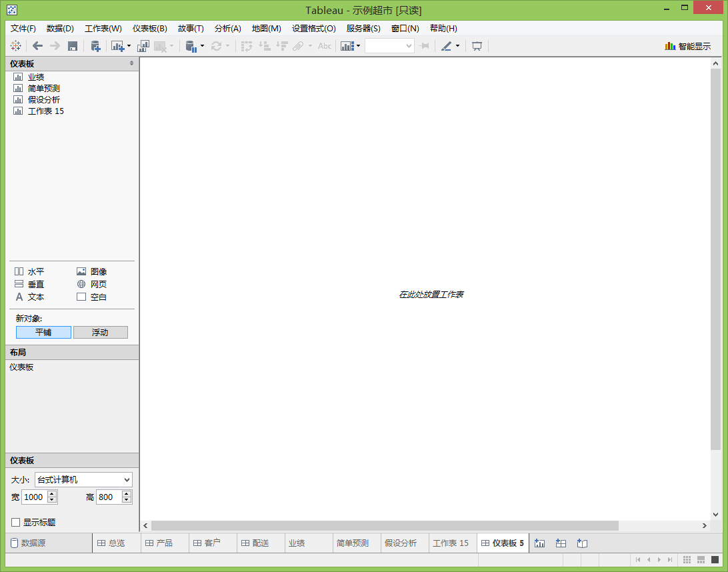Click the vertical scrollbar of the canvas
Image resolution: width=728 pixels, height=572 pixels.
pyautogui.click(x=715, y=258)
